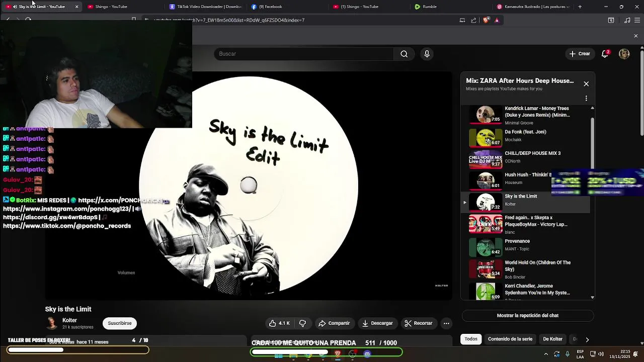Screen dimensions: 644x362
Task: Activate voice search microphone icon
Action: click(427, 54)
